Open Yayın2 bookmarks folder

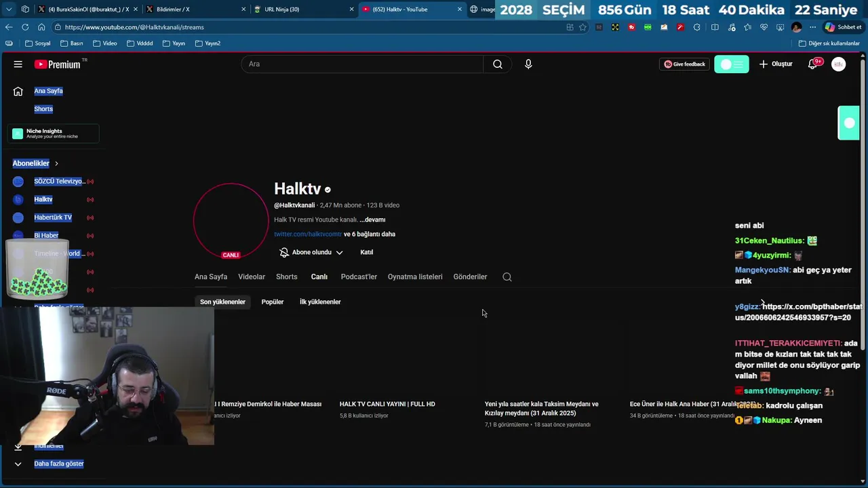(x=208, y=43)
